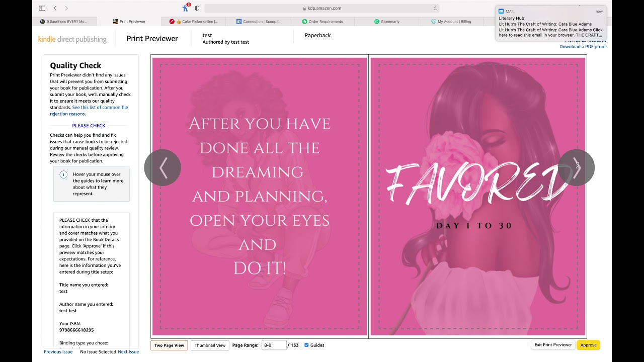This screenshot has width=644, height=362.
Task: Go to the previous page spread arrow
Action: coord(163,168)
